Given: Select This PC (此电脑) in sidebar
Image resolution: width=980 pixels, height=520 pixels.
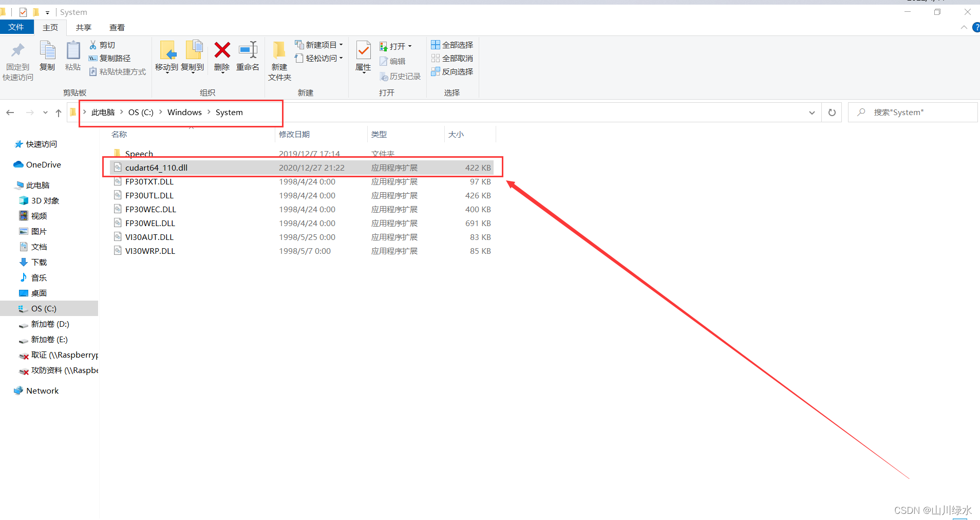Looking at the screenshot, I should pos(33,185).
